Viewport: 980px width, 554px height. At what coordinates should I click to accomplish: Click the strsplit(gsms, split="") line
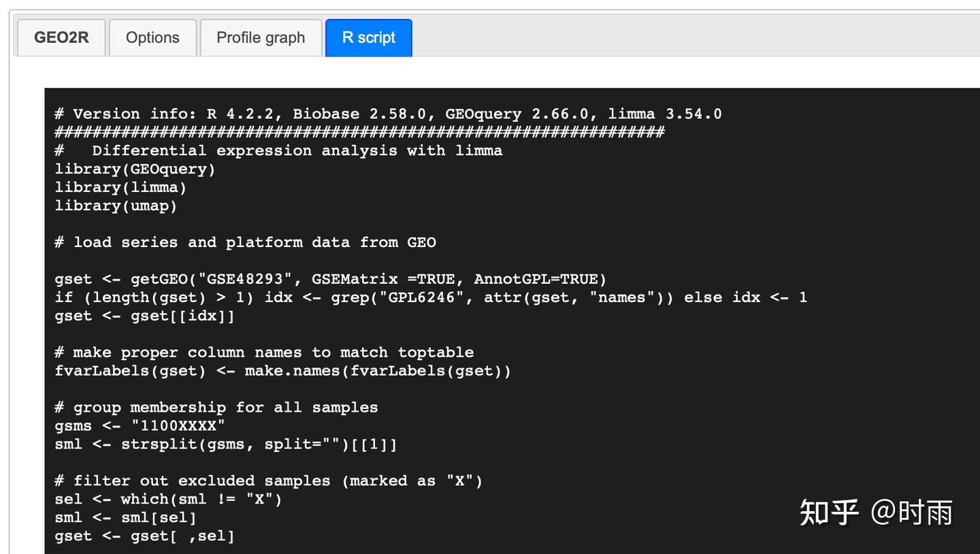point(225,444)
